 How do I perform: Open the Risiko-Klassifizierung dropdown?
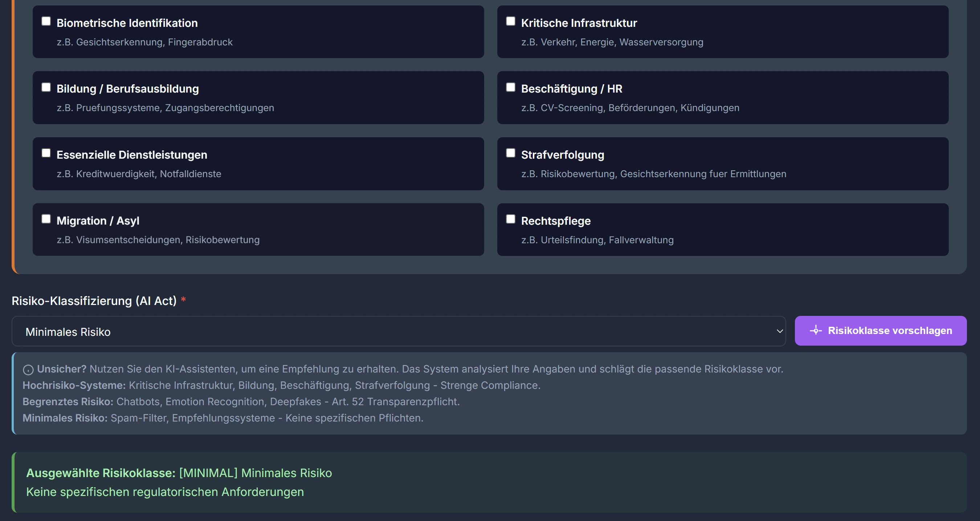point(398,331)
